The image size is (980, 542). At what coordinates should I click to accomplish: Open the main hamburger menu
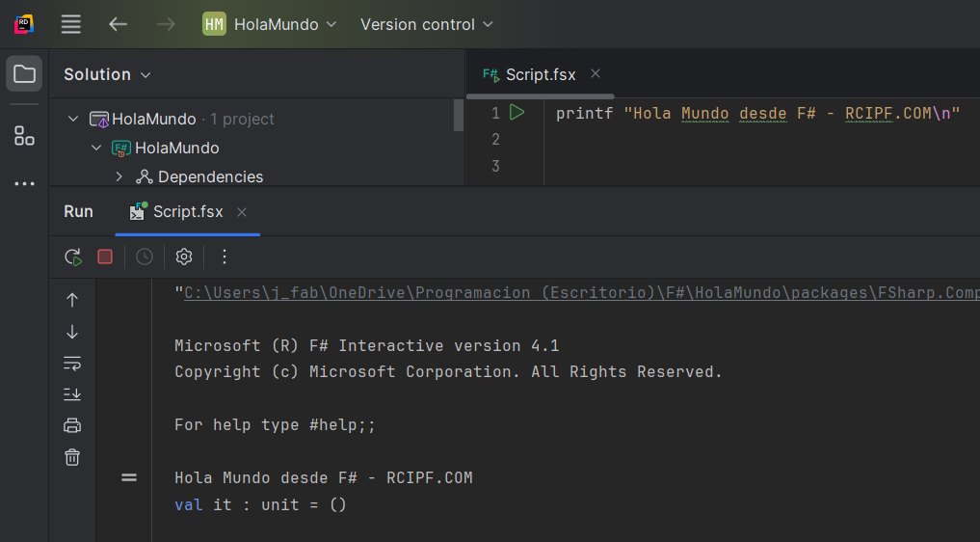71,24
